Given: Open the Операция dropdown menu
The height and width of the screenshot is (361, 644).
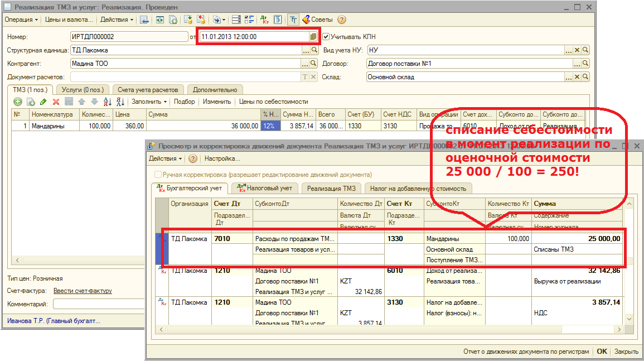Looking at the screenshot, I should (21, 20).
